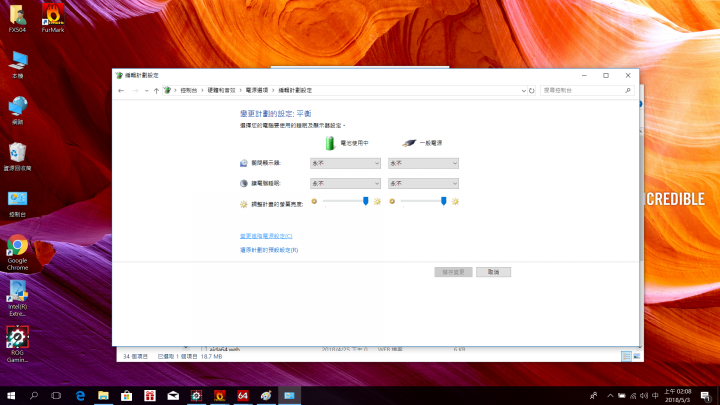Click the plugged-in screen brightness slider
Screen dimensions: 720x405
tap(423, 201)
